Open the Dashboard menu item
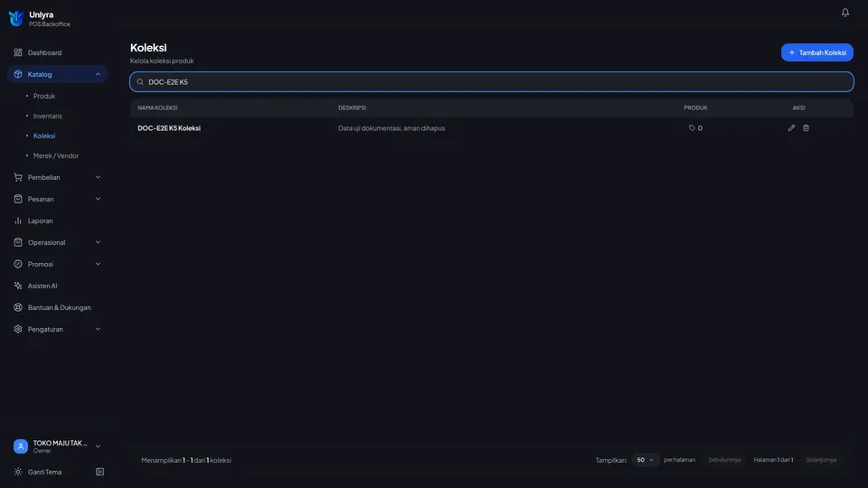This screenshot has height=488, width=868. (58, 52)
